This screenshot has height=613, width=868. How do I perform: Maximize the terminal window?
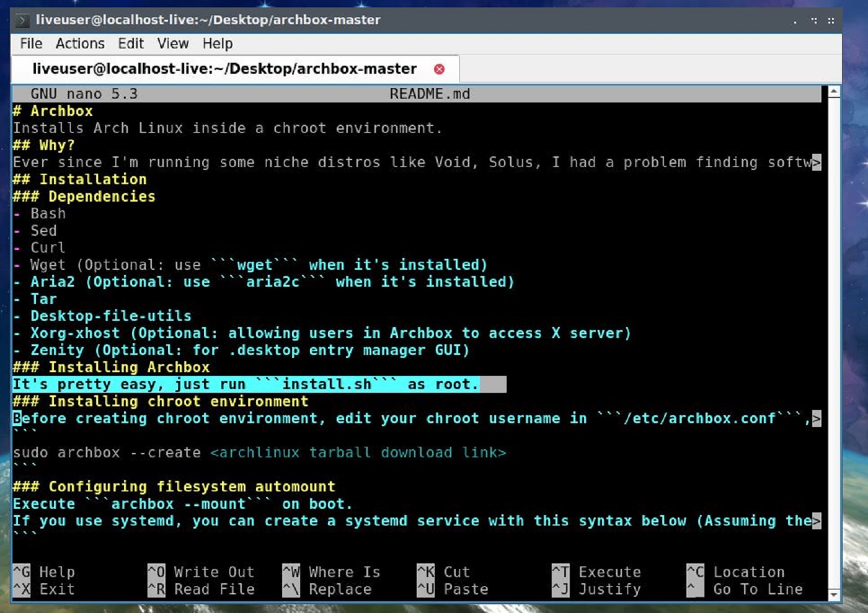coord(814,20)
